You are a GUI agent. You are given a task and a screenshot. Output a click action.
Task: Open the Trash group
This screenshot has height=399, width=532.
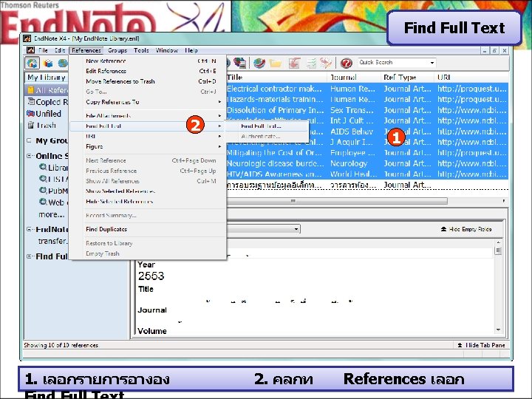(x=42, y=126)
